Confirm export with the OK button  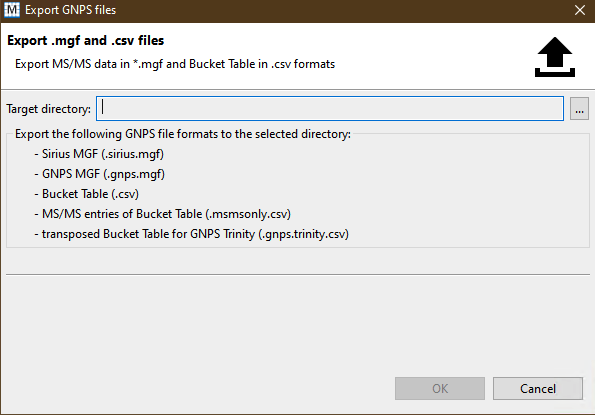440,388
